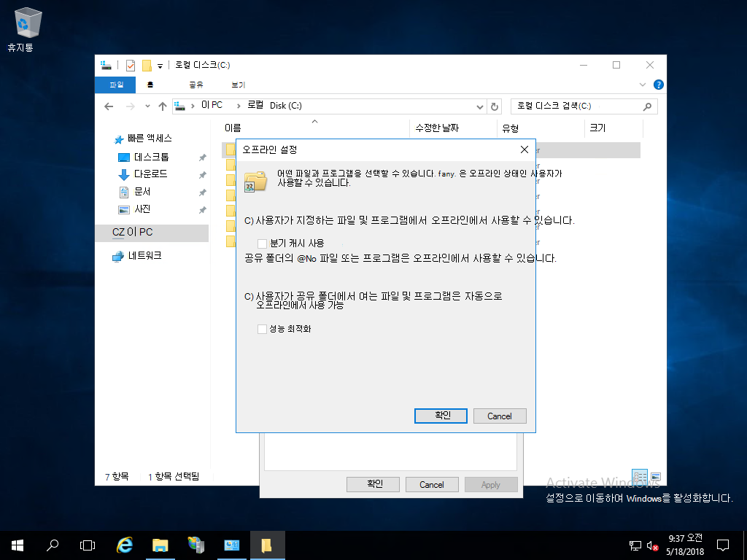Screen dimensions: 747x560
Task: Click the 네트워크 item in the navigation pane
Action: pyautogui.click(x=144, y=256)
